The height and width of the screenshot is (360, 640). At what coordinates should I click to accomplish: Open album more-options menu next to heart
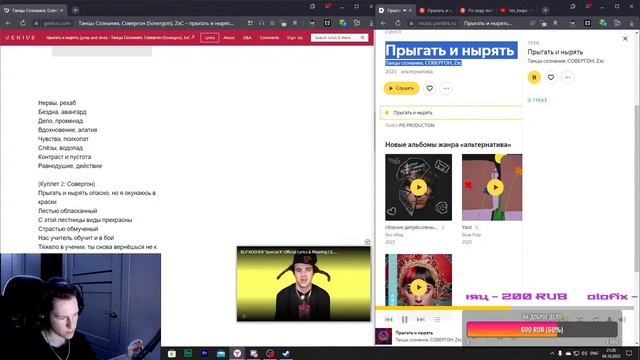point(446,88)
